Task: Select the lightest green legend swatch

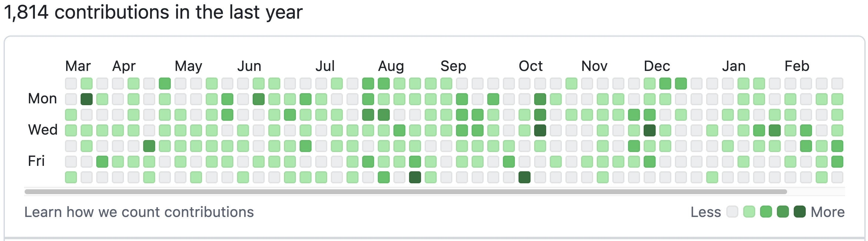Action: pos(749,212)
